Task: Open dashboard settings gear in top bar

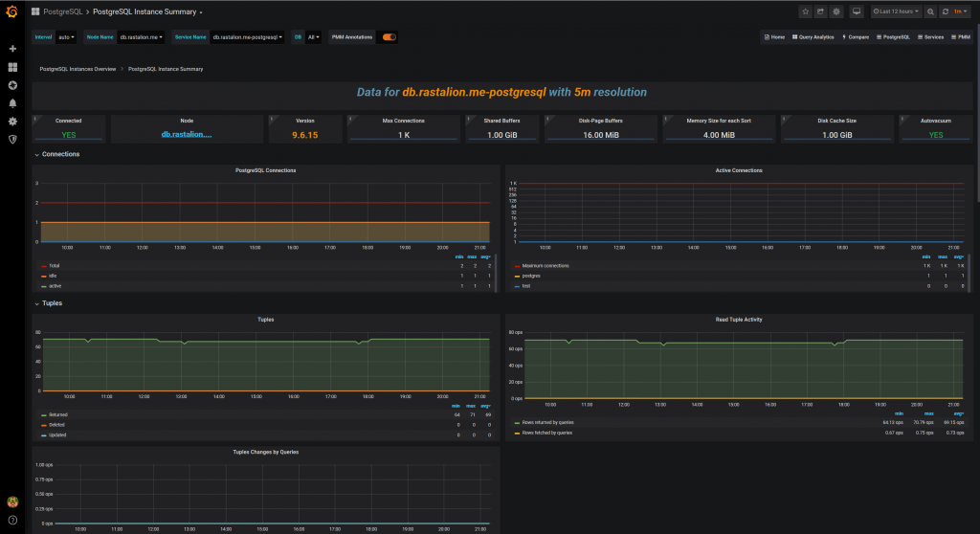Action: [x=836, y=11]
